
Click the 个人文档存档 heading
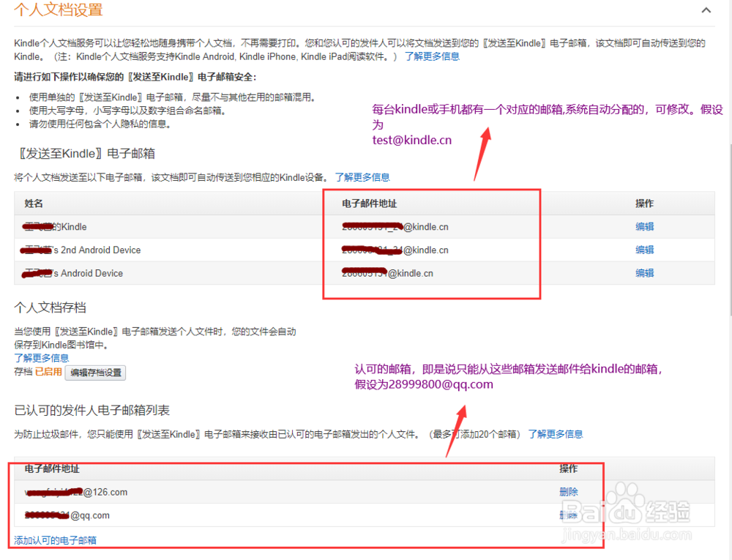(x=51, y=307)
